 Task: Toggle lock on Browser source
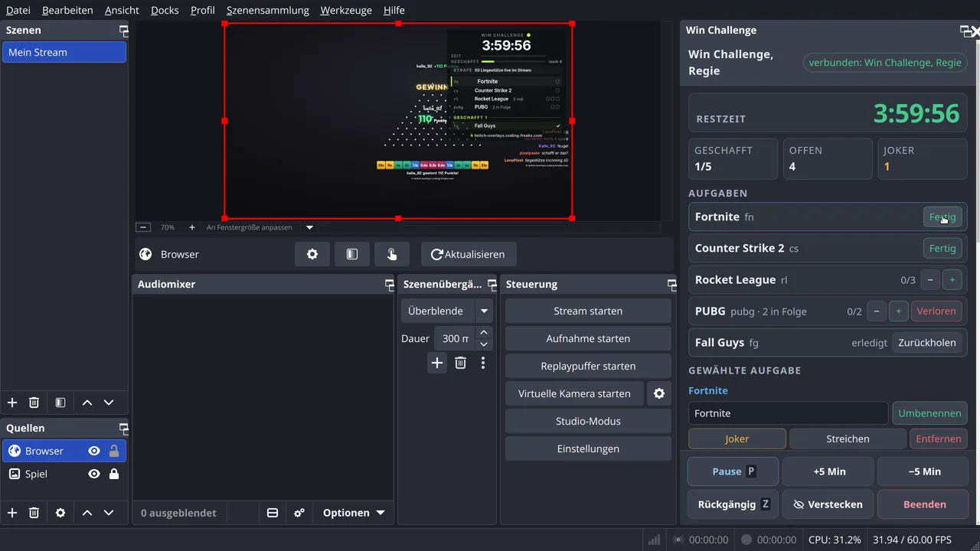pyautogui.click(x=114, y=451)
